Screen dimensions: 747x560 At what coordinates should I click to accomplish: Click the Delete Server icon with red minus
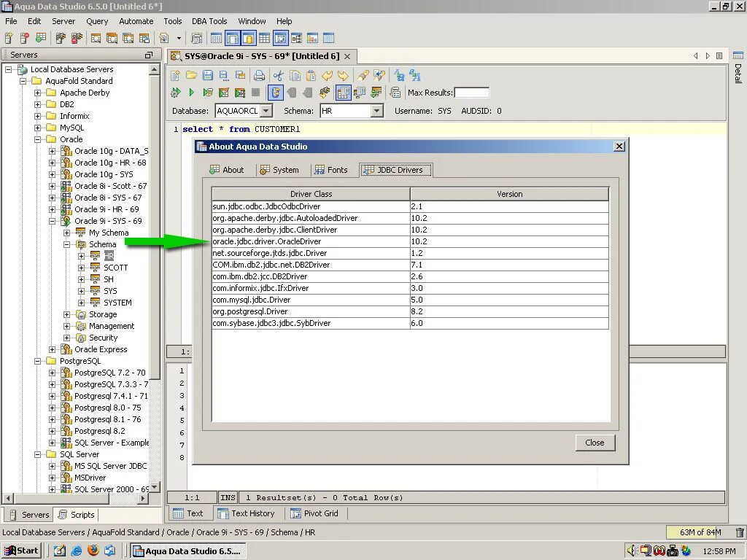(25, 38)
